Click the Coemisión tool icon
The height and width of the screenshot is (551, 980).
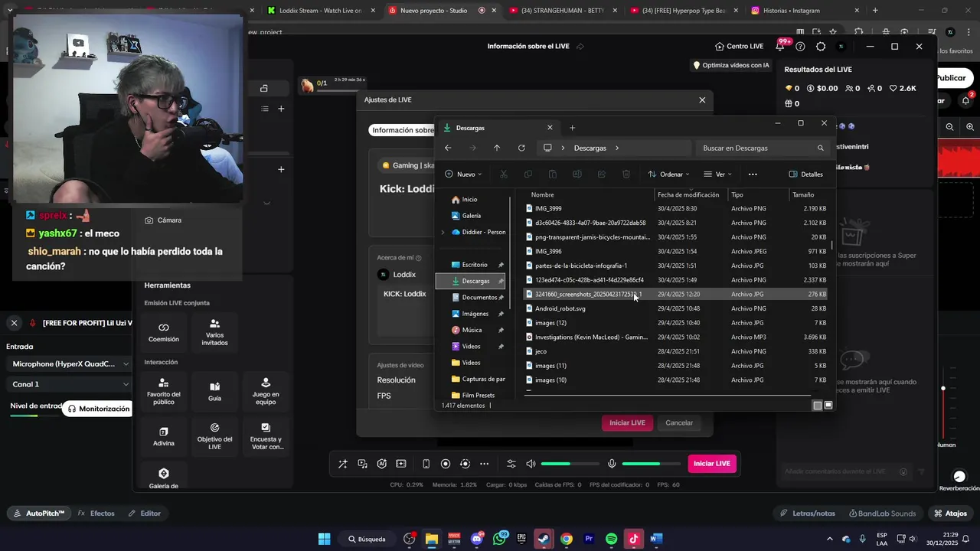coord(164,331)
